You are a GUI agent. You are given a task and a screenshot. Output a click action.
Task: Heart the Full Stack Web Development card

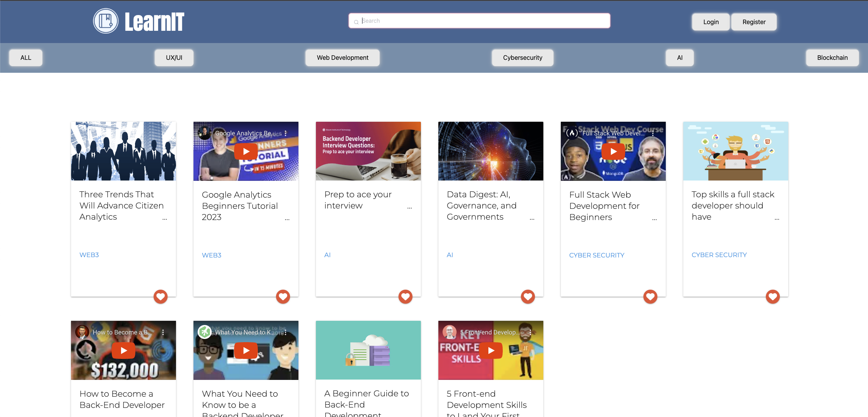click(650, 297)
